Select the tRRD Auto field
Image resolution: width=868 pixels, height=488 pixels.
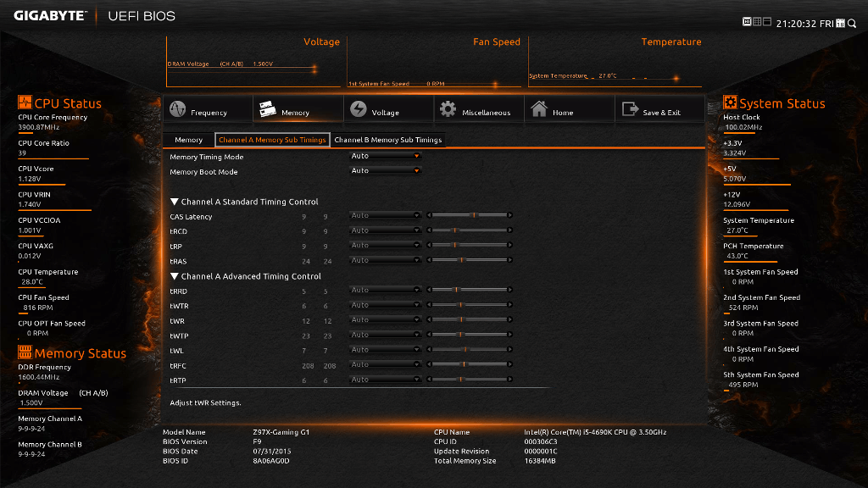386,290
